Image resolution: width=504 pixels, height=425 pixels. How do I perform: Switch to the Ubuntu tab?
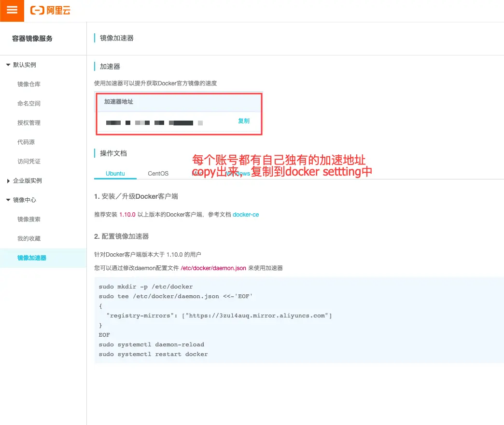tap(115, 174)
